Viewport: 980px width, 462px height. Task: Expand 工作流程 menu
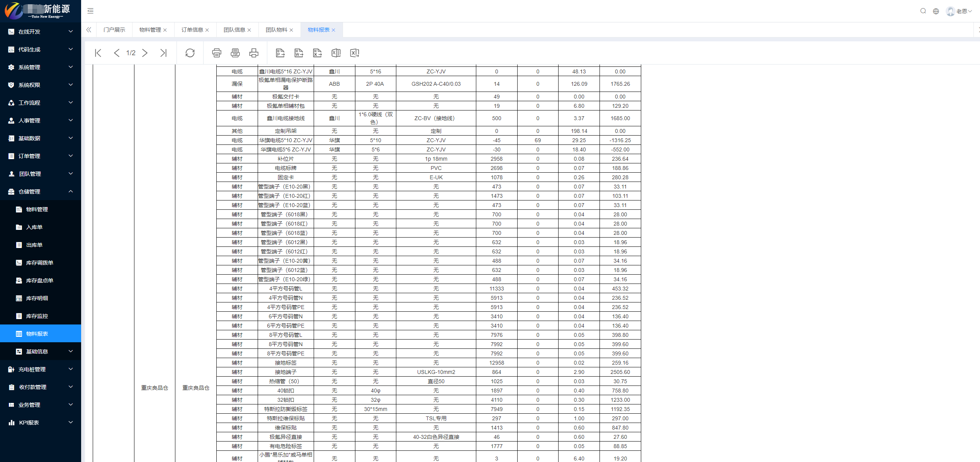tap(41, 103)
